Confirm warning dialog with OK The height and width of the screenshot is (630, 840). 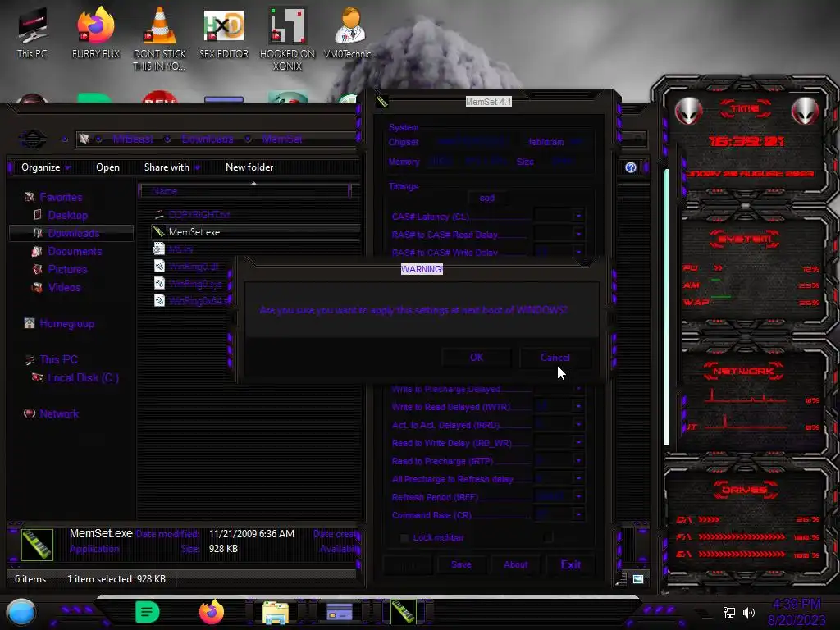pyautogui.click(x=477, y=358)
